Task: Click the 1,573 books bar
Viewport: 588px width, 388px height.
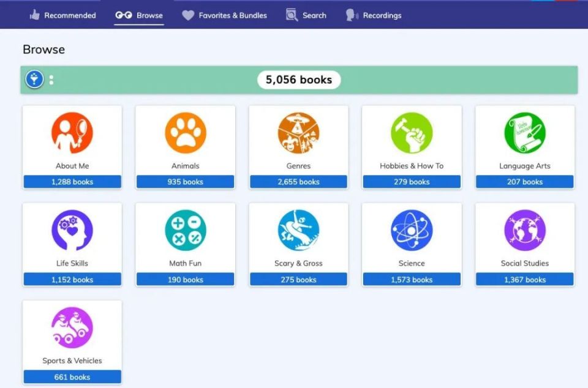Action: pos(412,280)
